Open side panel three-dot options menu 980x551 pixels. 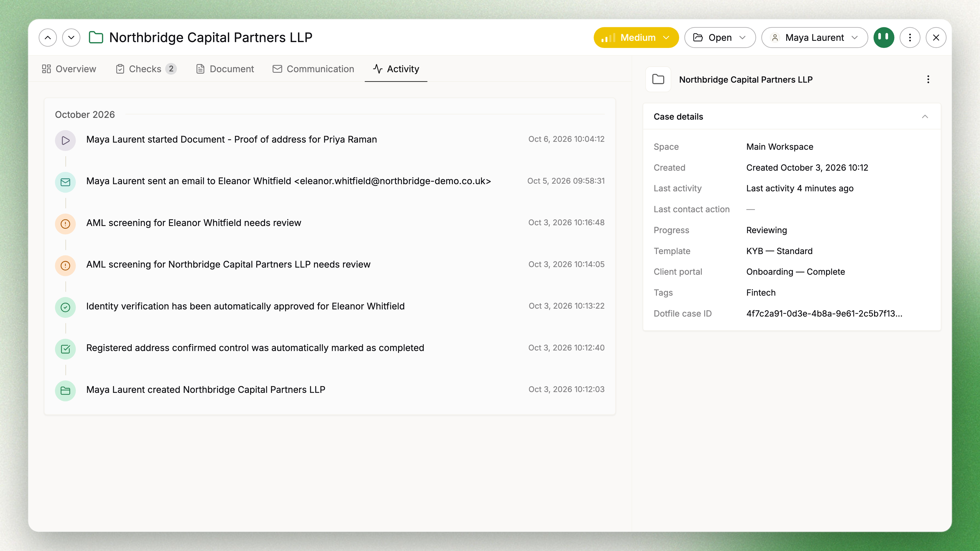pyautogui.click(x=928, y=80)
